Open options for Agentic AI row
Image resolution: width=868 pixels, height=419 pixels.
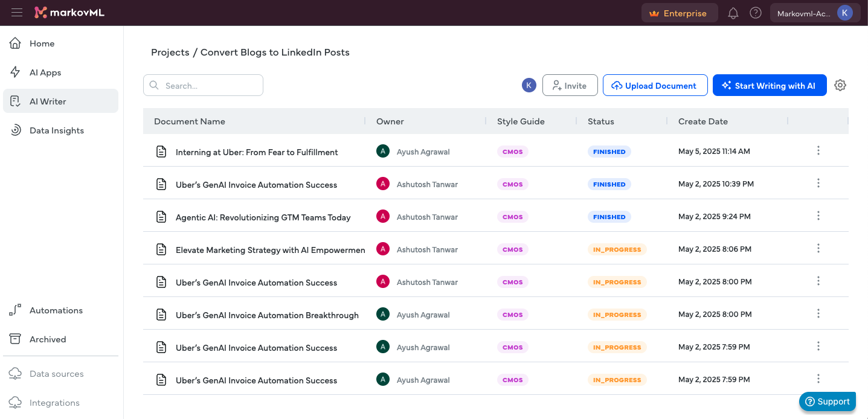[818, 216]
